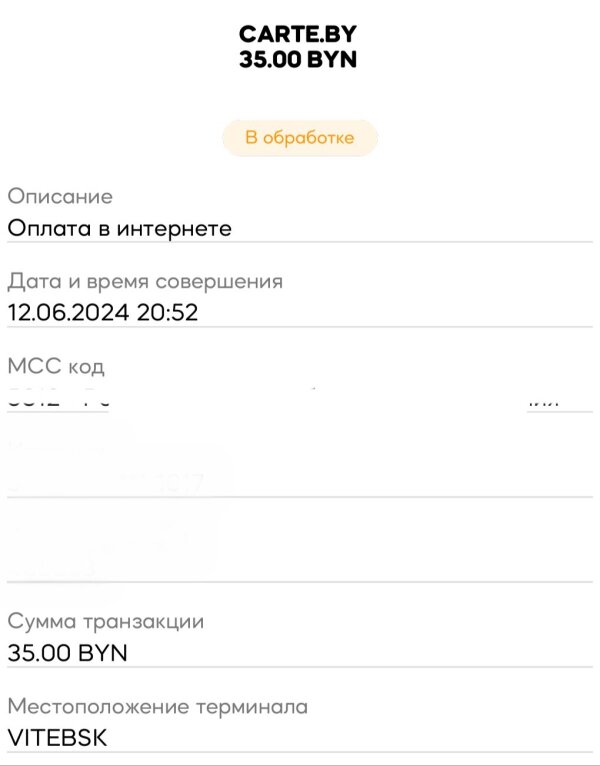Tap the 35.00 BYN amount under CARTE.BY
This screenshot has width=600, height=766.
[x=298, y=60]
